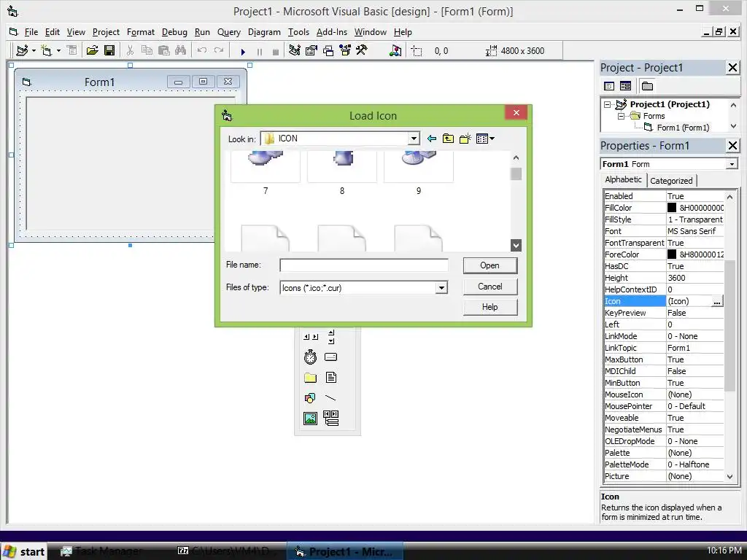Select the DriveListBox control in the toolbox
The width and height of the screenshot is (747, 560).
point(330,357)
